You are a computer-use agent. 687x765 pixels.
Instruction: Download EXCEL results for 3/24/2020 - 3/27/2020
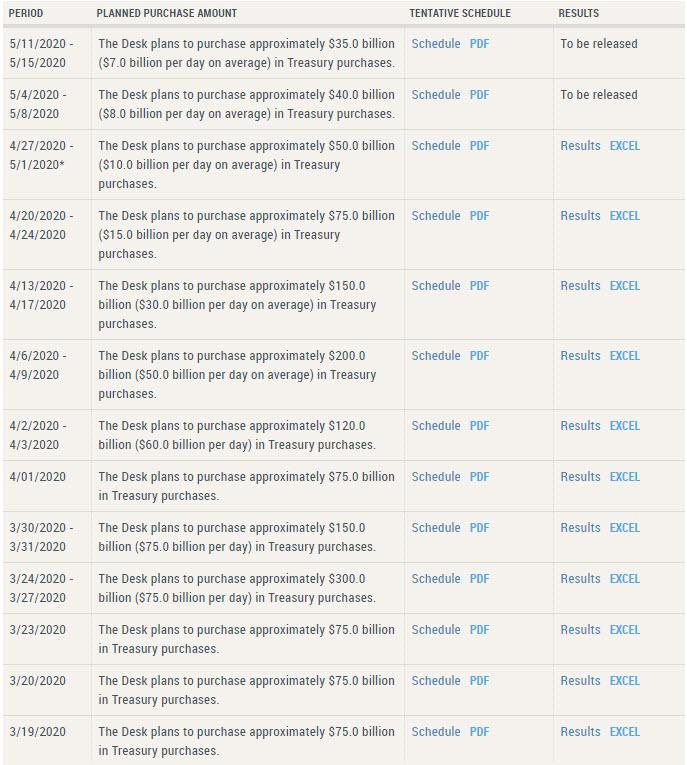tap(624, 579)
